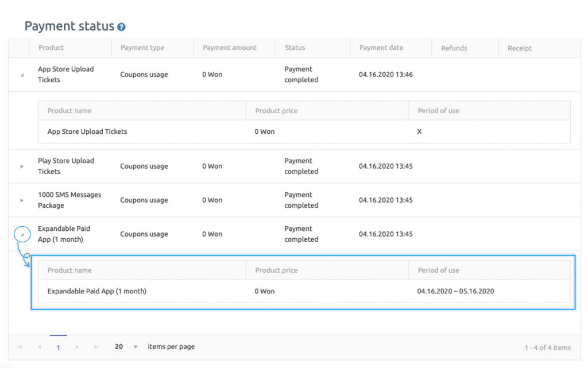Screen dimensions: 588x368
Task: Go to the first page
Action: [20, 347]
